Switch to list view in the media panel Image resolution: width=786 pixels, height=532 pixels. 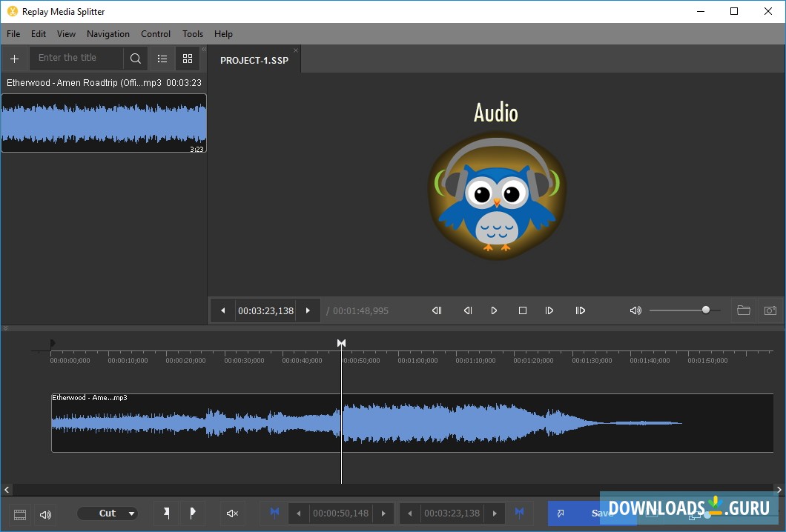pyautogui.click(x=162, y=58)
